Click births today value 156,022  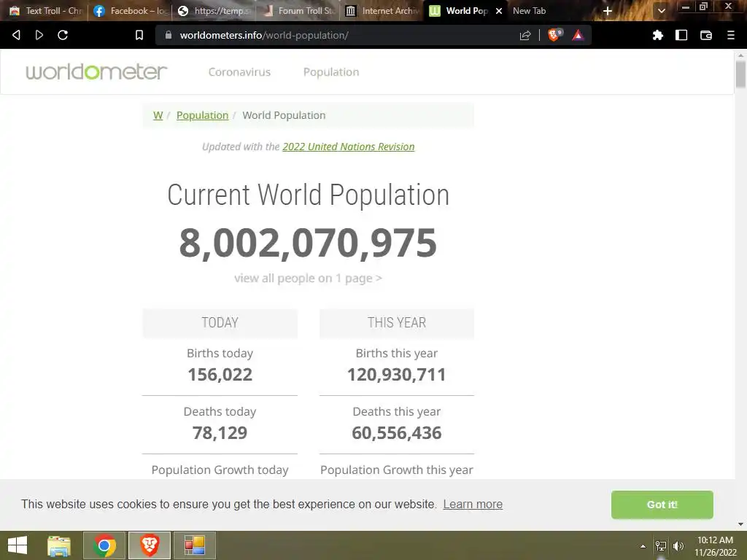220,375
